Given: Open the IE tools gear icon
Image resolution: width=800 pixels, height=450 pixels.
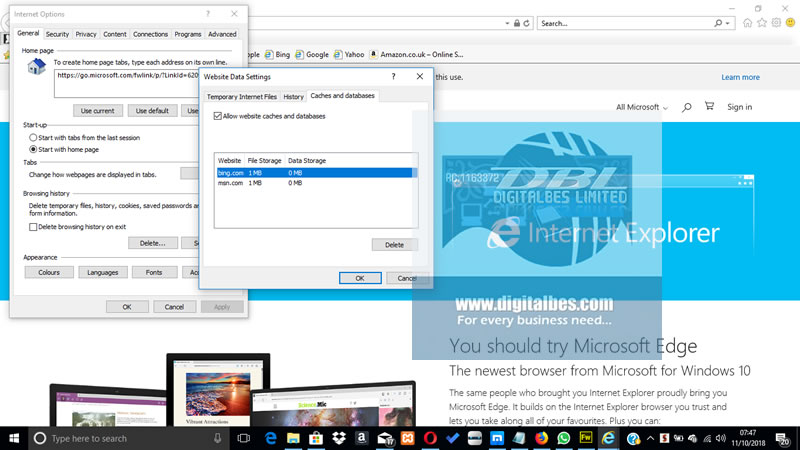Looking at the screenshot, I should 776,23.
